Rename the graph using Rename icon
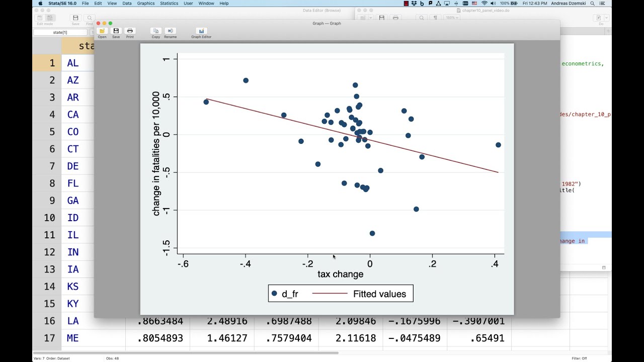 (170, 31)
